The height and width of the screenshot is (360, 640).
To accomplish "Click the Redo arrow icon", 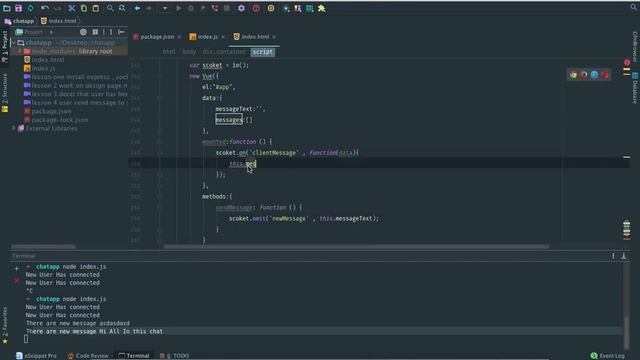I will tap(58, 8).
